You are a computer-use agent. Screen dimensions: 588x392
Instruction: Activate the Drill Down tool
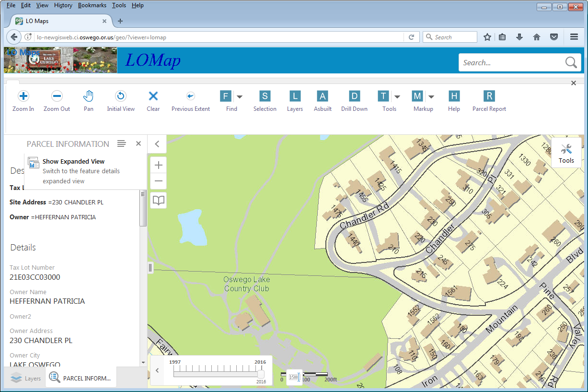click(x=354, y=101)
